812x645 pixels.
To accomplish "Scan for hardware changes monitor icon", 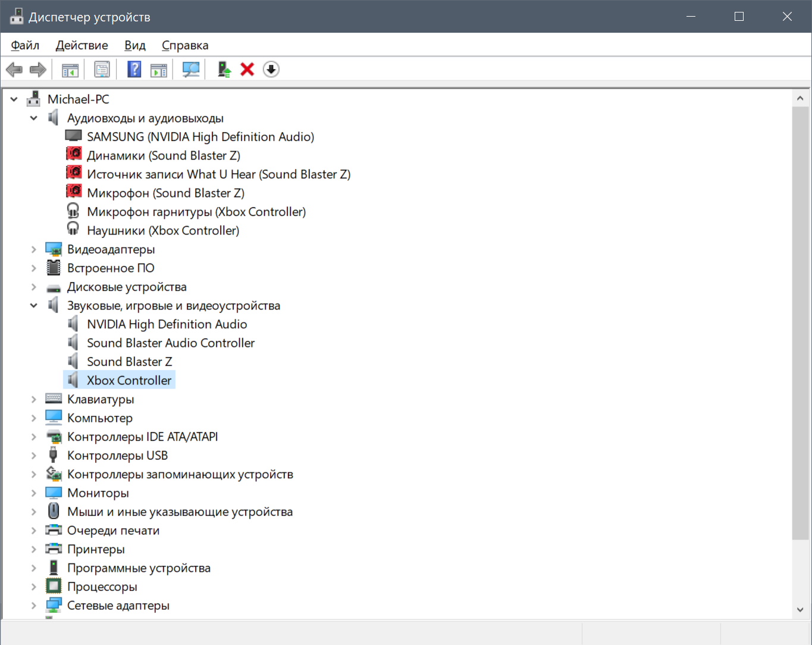I will (191, 70).
